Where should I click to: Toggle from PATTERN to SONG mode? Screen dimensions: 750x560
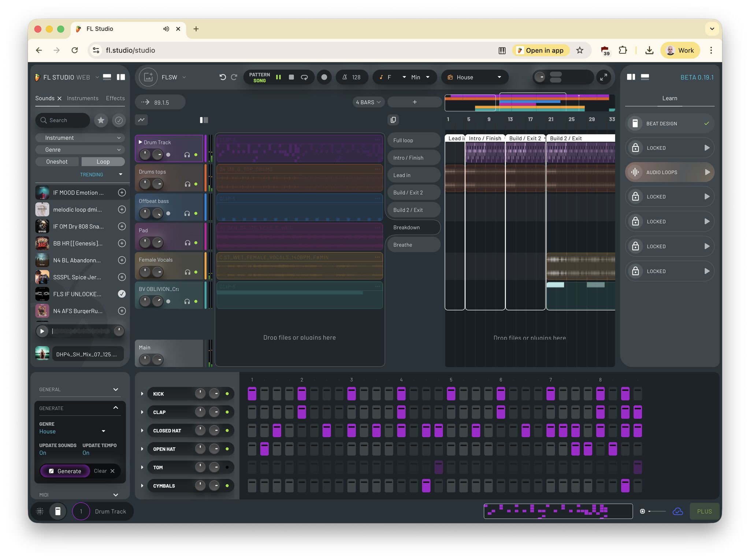pyautogui.click(x=260, y=77)
